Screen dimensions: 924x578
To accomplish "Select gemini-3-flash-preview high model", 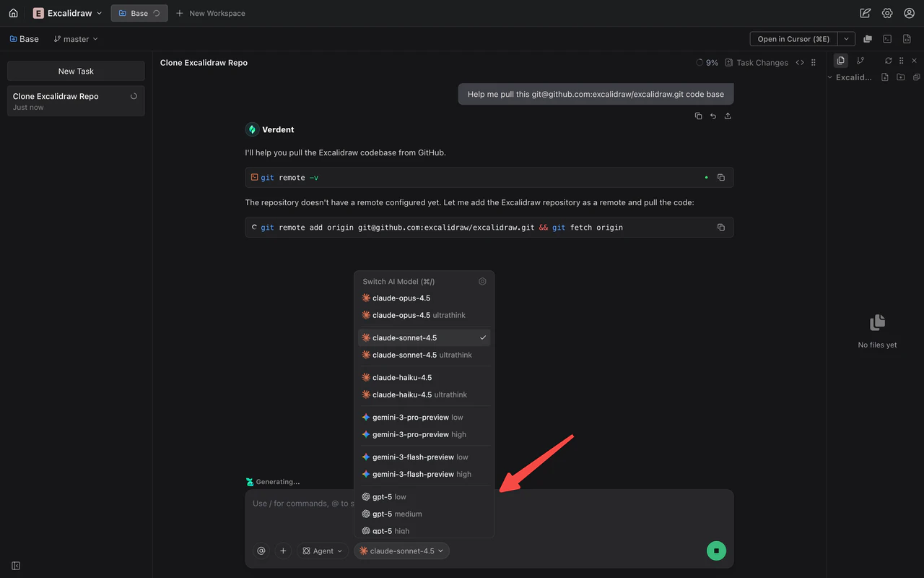I will tap(424, 474).
